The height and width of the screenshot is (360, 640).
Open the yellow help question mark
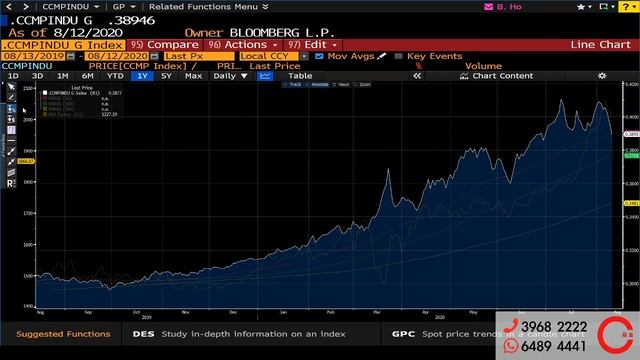click(x=629, y=7)
